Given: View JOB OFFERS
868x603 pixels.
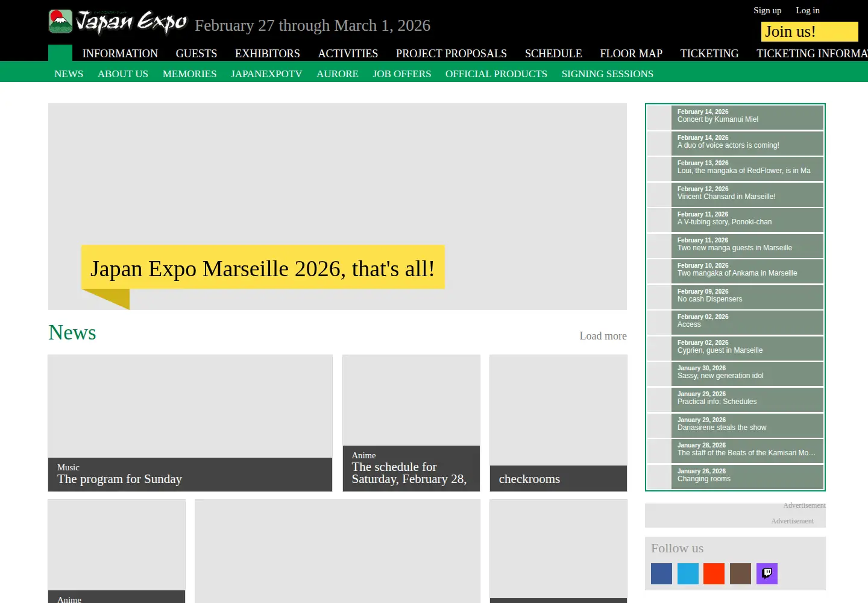Looking at the screenshot, I should pyautogui.click(x=402, y=74).
